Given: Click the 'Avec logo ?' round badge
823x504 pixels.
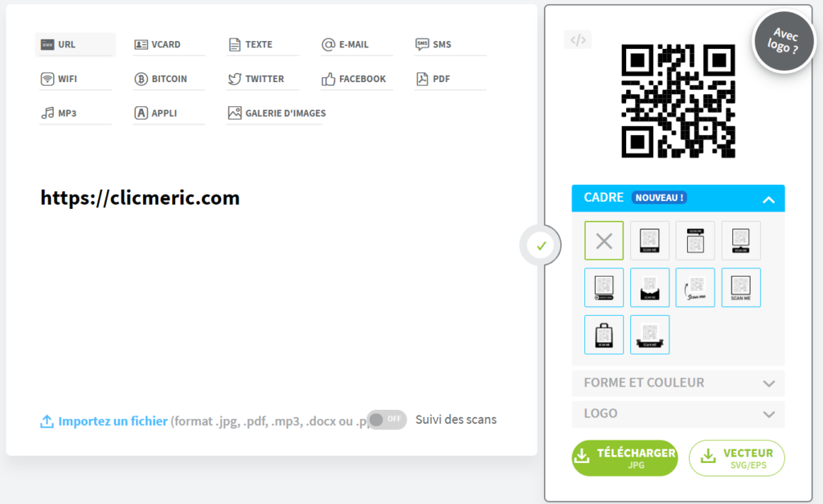Looking at the screenshot, I should (x=784, y=42).
